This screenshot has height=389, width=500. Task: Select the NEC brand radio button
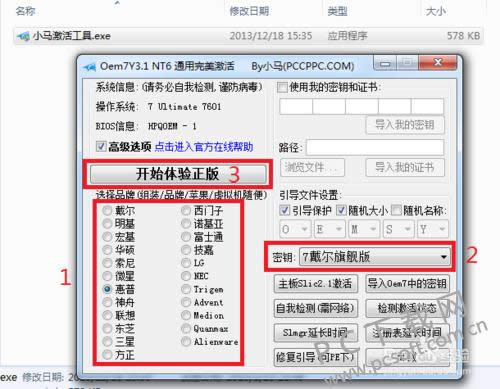[x=186, y=276]
